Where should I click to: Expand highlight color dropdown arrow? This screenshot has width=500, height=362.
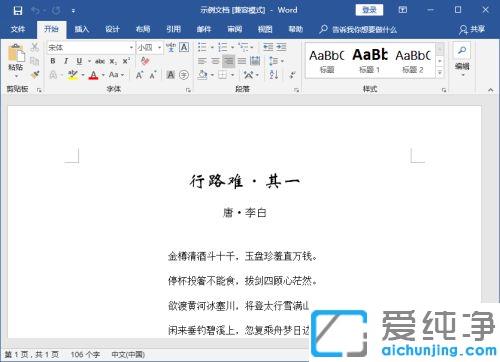[83, 75]
